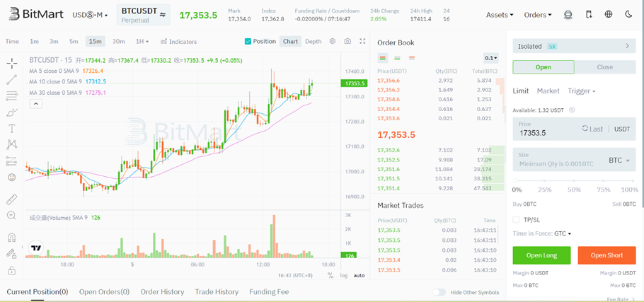This screenshot has width=644, height=302.
Task: Open the chart patterns tool
Action: (12, 144)
